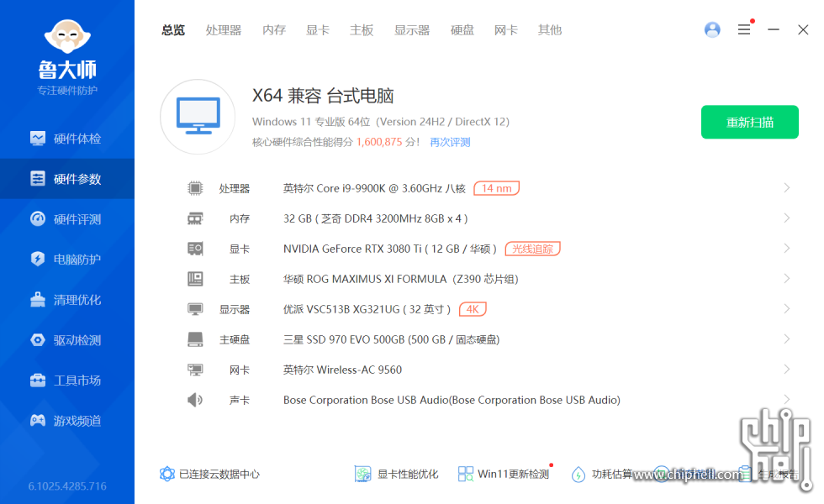This screenshot has width=824, height=504.
Task: Click the text 华硕 ROG MAXIMUS XI FORMULA
Action: (x=365, y=279)
